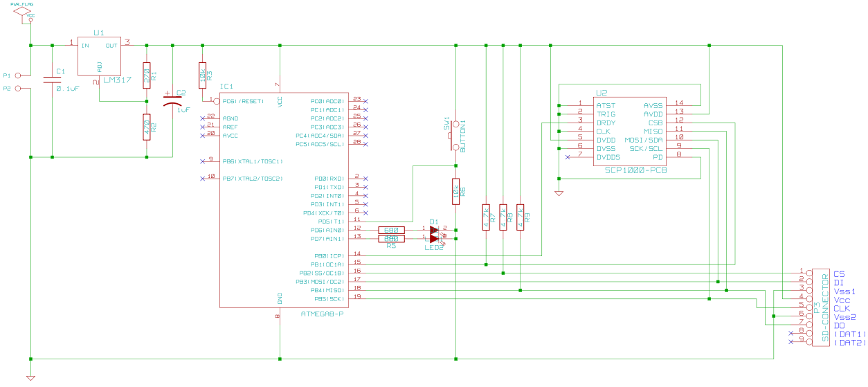Select the Vss2 label on SD connector
868x387 pixels.
(844, 317)
